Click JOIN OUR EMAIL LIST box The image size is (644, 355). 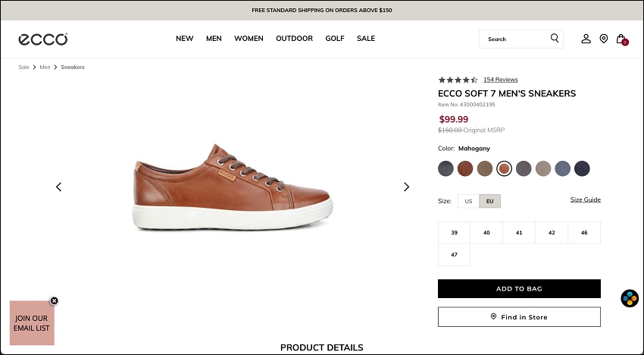click(32, 323)
